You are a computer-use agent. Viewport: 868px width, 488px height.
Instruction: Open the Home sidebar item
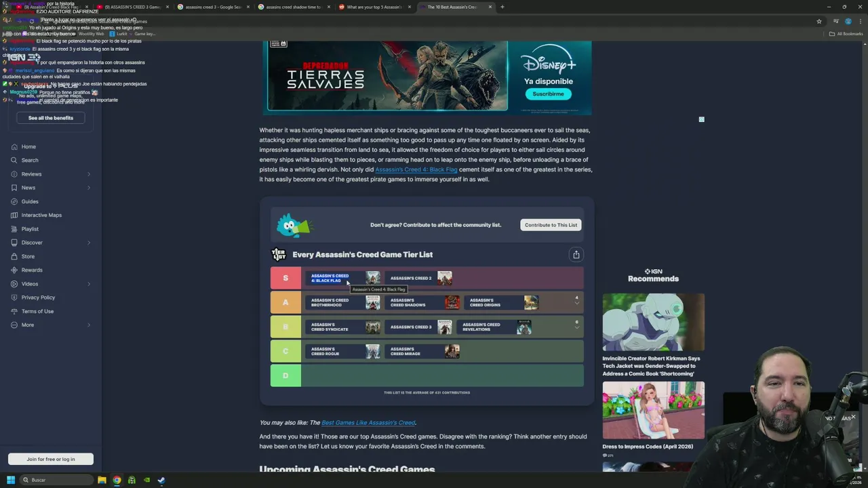[28, 146]
